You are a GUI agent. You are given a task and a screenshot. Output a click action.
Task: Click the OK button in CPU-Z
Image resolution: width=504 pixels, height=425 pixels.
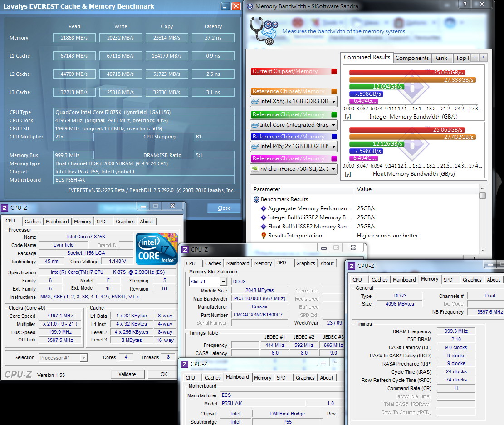[x=164, y=374]
